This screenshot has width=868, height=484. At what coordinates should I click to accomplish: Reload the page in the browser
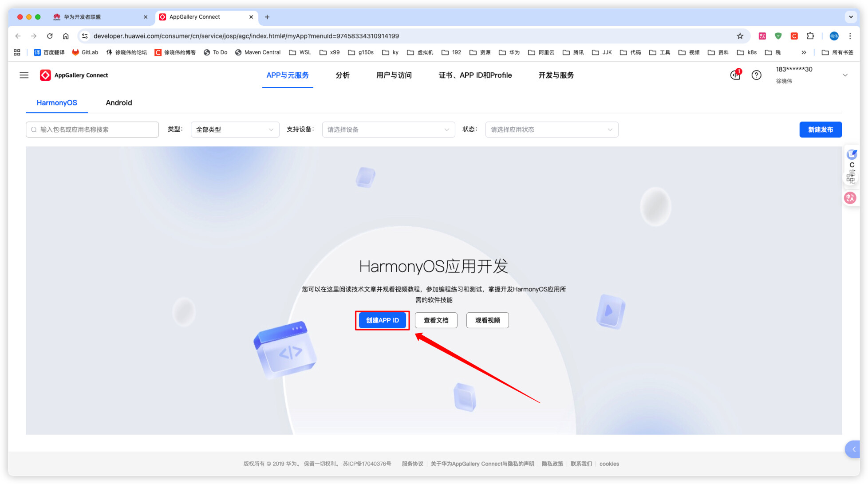click(50, 36)
